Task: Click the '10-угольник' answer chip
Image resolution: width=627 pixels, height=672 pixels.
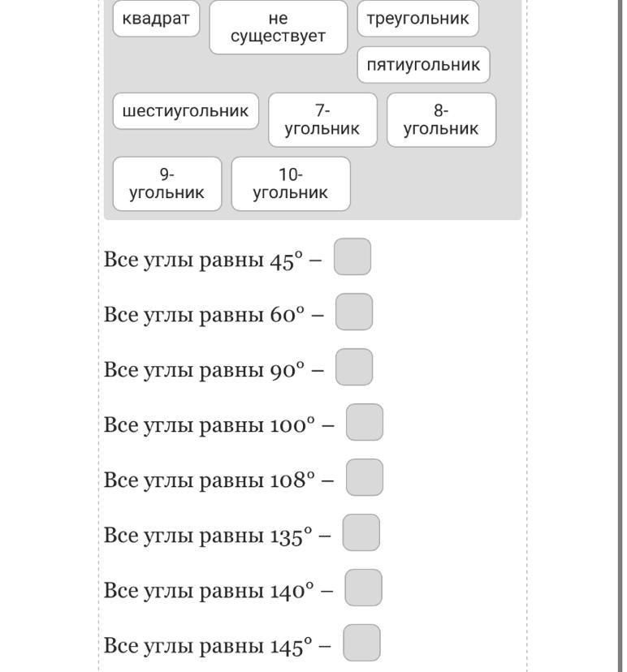Action: 290,184
